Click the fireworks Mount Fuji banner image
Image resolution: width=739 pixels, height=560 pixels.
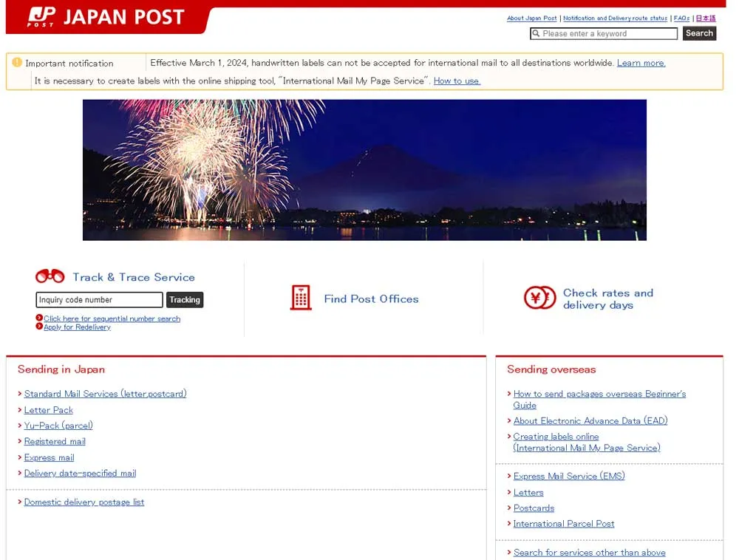364,170
